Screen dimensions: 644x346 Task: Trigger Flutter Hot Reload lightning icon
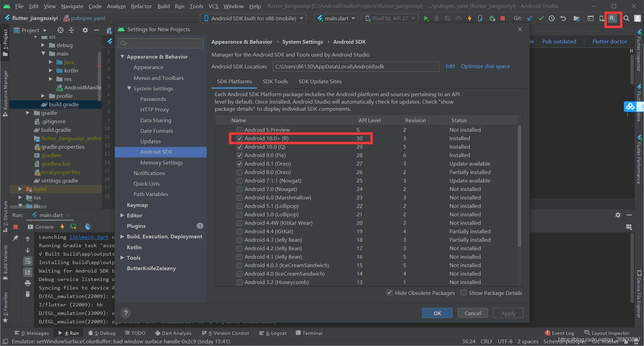tap(469, 19)
